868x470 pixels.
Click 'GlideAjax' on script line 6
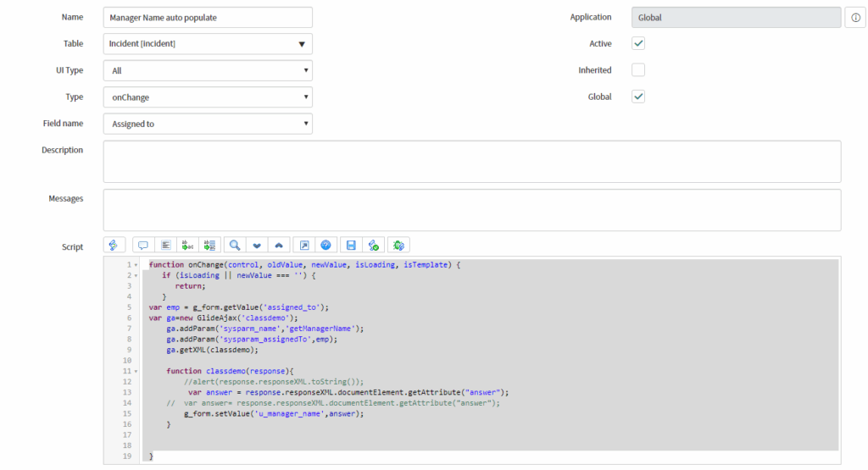216,318
